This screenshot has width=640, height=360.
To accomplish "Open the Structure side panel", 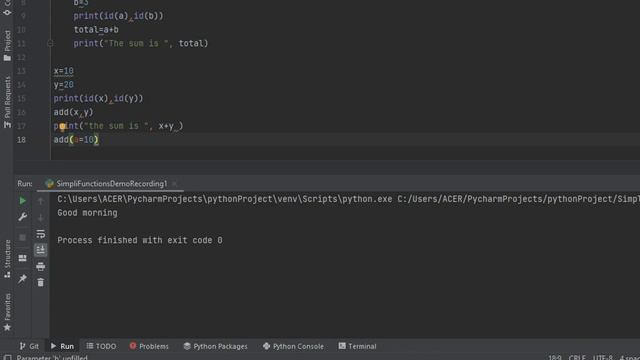I will (7, 259).
